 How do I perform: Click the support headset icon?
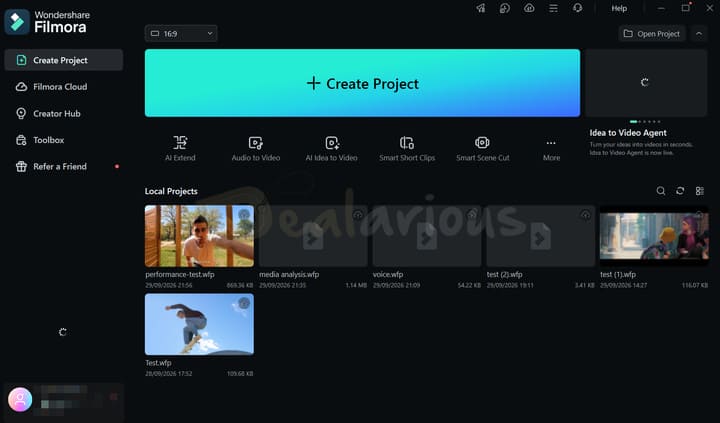point(578,8)
